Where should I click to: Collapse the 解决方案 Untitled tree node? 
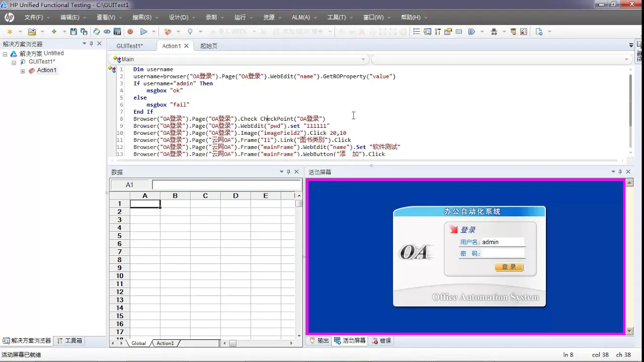pyautogui.click(x=5, y=54)
